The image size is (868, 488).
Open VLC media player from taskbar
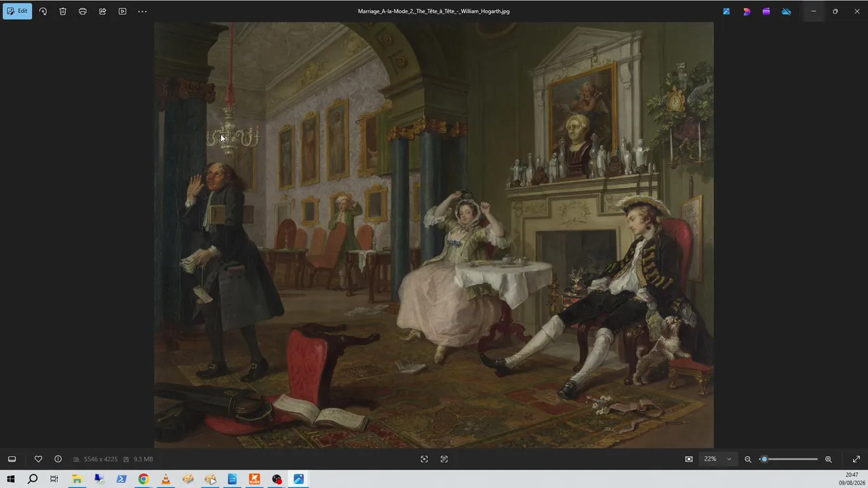pyautogui.click(x=165, y=479)
